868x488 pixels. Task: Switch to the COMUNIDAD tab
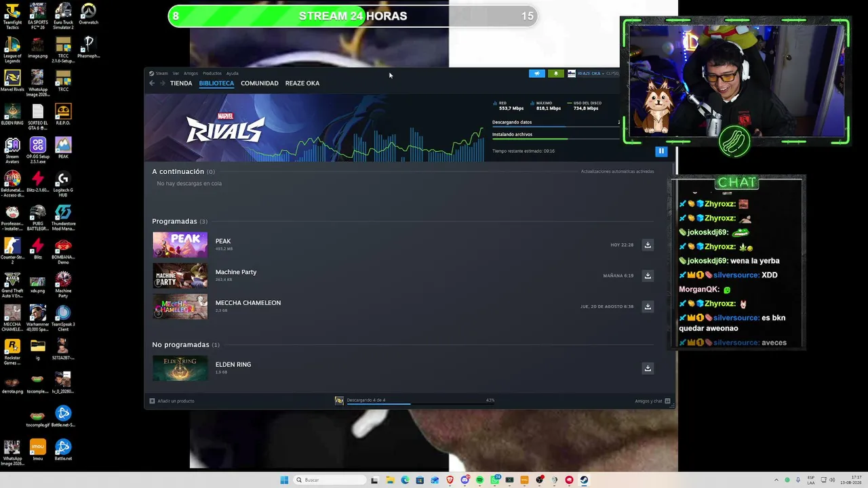coord(260,83)
